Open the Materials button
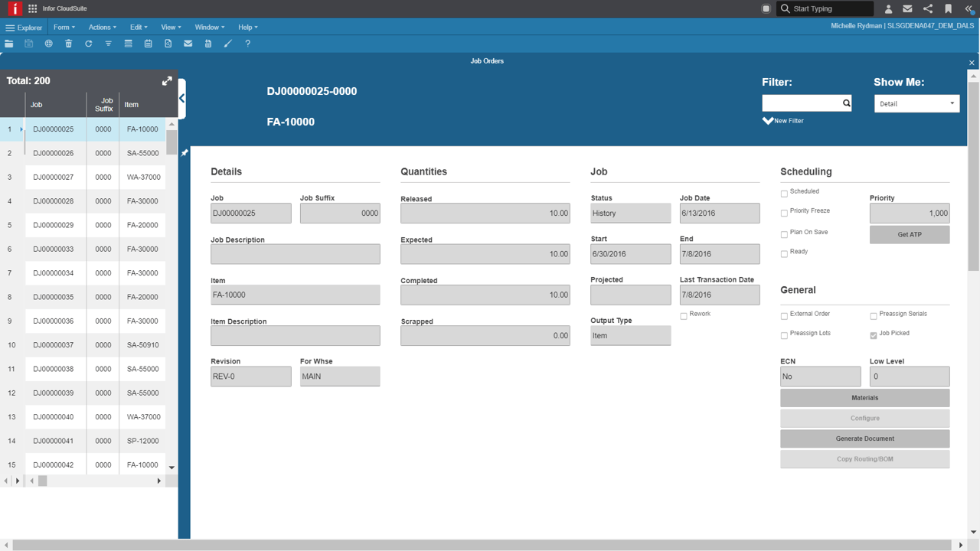980x551 pixels. (x=864, y=397)
